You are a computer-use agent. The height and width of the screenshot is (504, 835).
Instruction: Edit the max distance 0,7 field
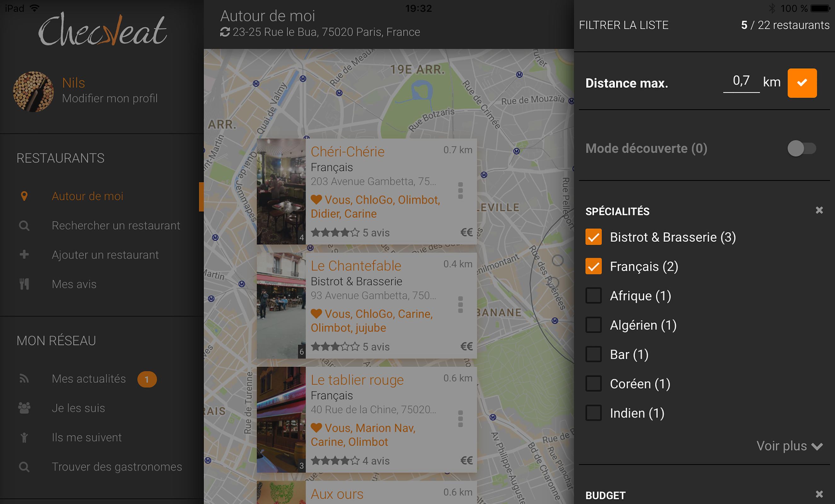741,81
